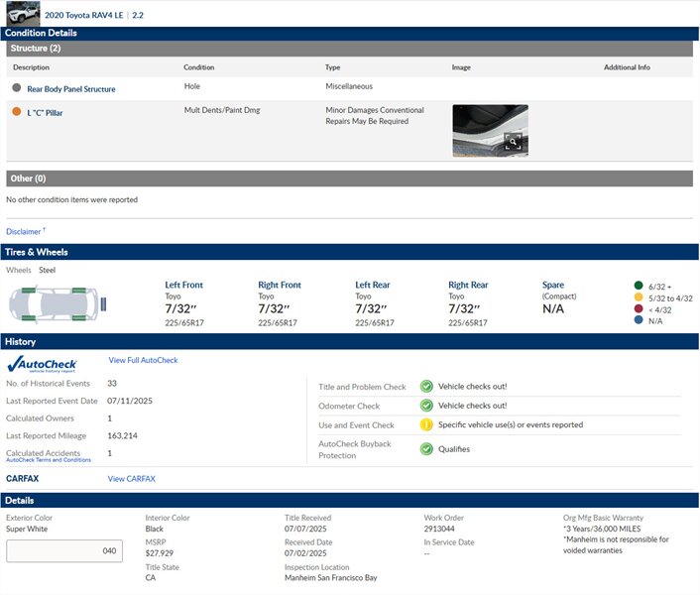Open View Full AutoCheck report link
700x595 pixels.
pos(143,360)
